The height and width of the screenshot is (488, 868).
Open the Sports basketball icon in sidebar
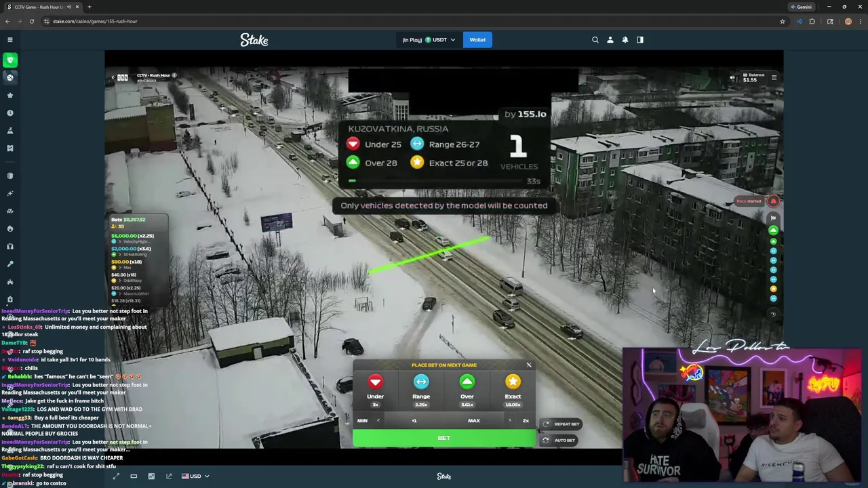[10, 77]
